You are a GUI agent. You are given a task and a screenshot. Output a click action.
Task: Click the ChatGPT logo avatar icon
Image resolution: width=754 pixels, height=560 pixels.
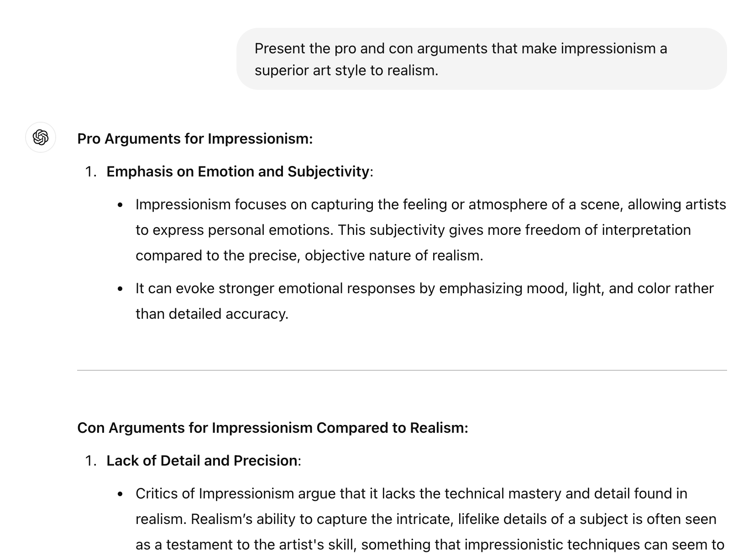pyautogui.click(x=41, y=137)
